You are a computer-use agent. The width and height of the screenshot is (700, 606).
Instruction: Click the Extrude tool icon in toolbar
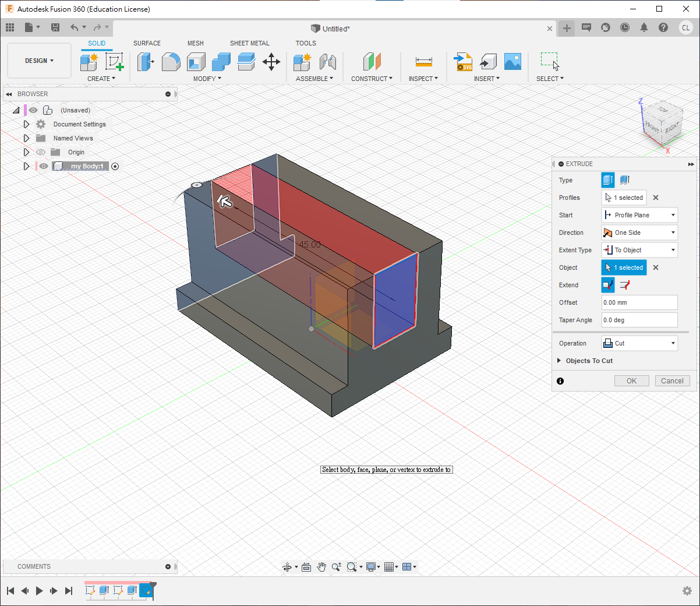point(144,62)
